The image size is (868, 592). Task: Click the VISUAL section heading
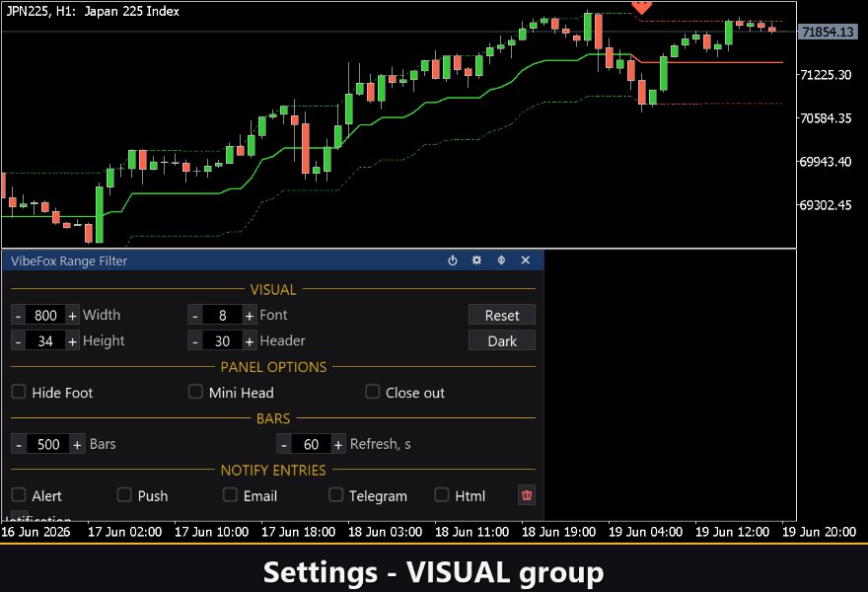[273, 290]
